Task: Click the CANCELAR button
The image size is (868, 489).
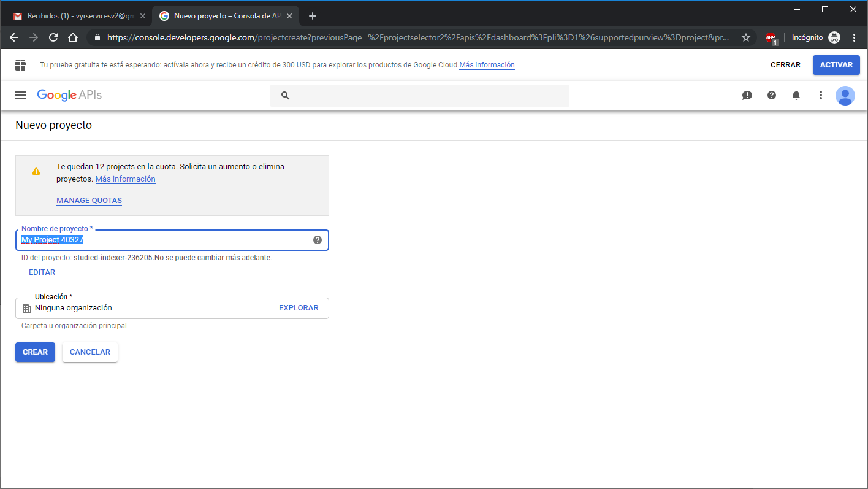Action: point(90,352)
